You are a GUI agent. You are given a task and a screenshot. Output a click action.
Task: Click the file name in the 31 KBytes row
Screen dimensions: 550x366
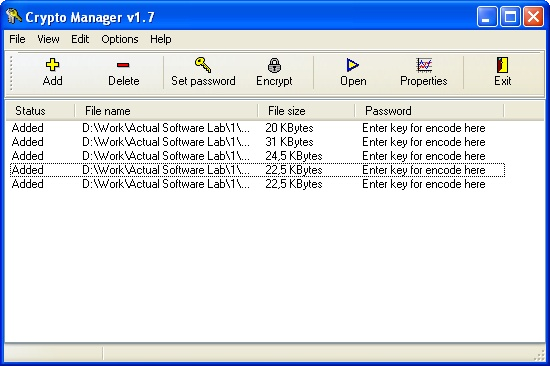tap(166, 142)
